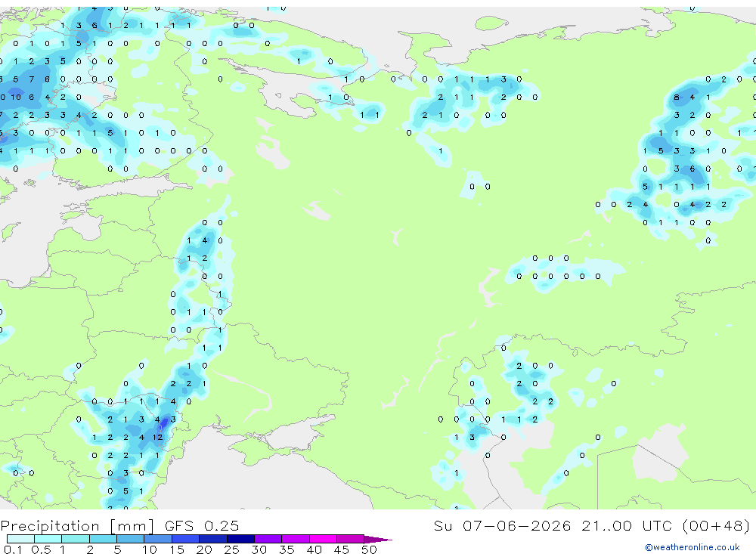This screenshot has height=554, width=756.
Task: Pick the legend color between 0.1 and 0.5
Action: (20, 539)
